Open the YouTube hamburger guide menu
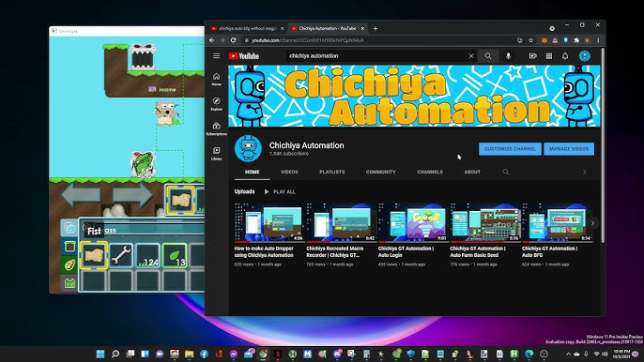644x362 pixels. point(217,56)
